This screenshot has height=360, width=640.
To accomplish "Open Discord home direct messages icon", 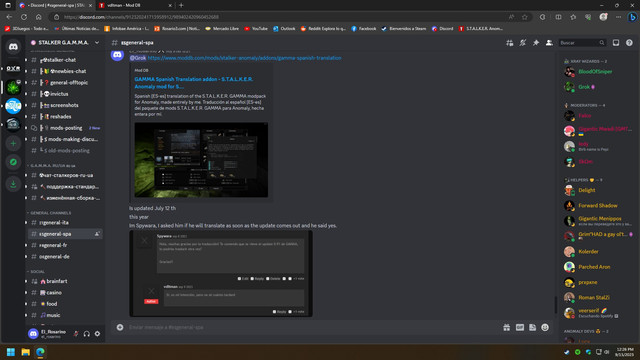I will pyautogui.click(x=13, y=47).
